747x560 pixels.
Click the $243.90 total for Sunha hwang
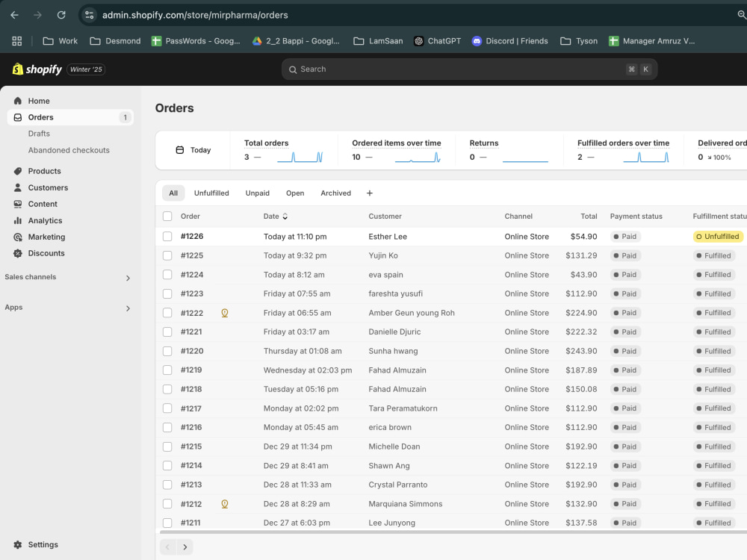point(581,351)
